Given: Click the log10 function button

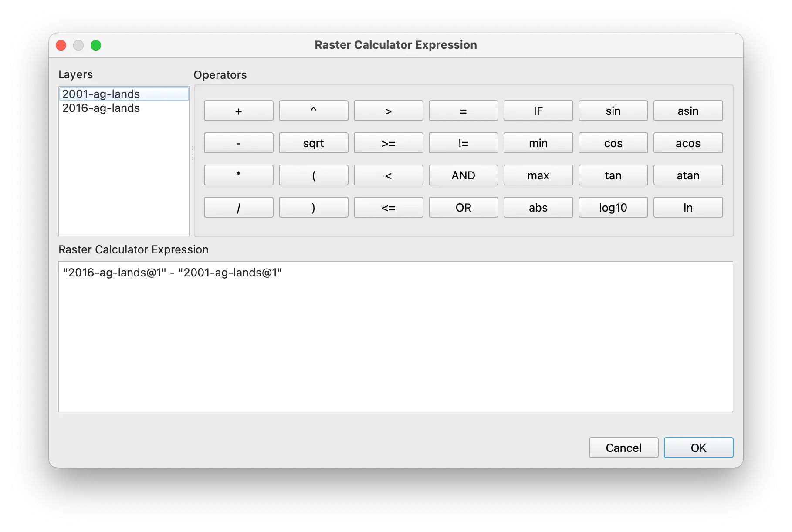Looking at the screenshot, I should pos(613,207).
